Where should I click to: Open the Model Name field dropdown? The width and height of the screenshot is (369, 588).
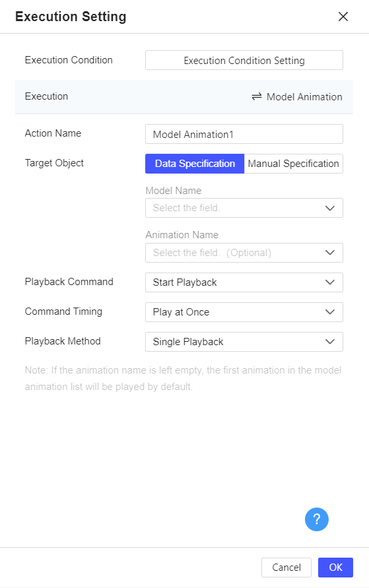(244, 208)
